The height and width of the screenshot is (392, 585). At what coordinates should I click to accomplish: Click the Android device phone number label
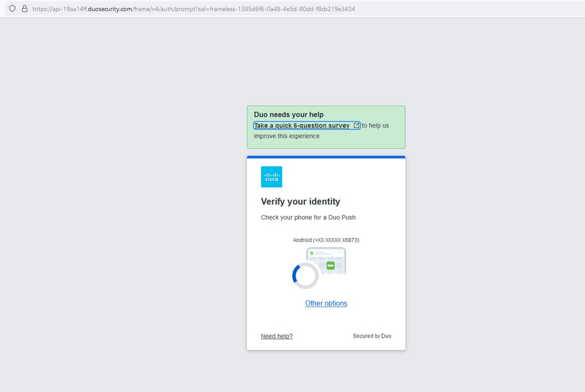click(x=326, y=240)
